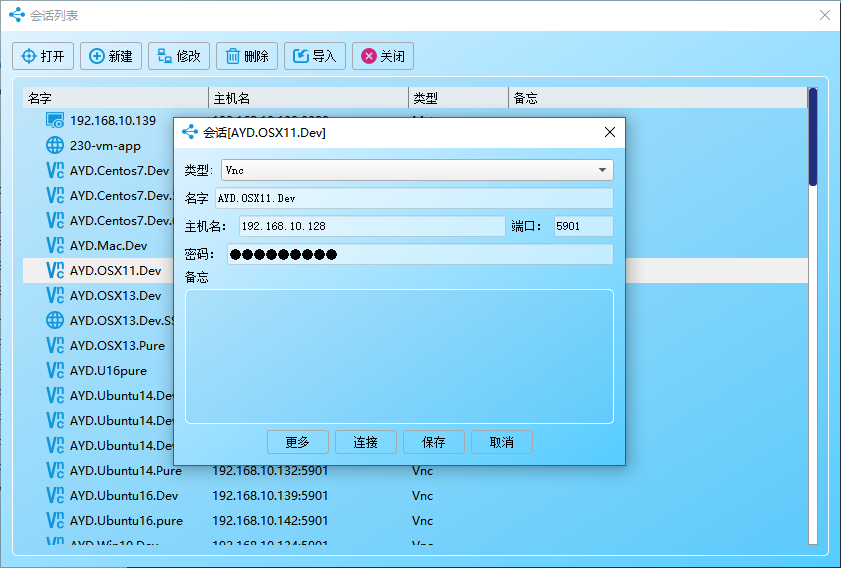
Task: Click the Open (打开) toolbar button
Action: (x=43, y=56)
